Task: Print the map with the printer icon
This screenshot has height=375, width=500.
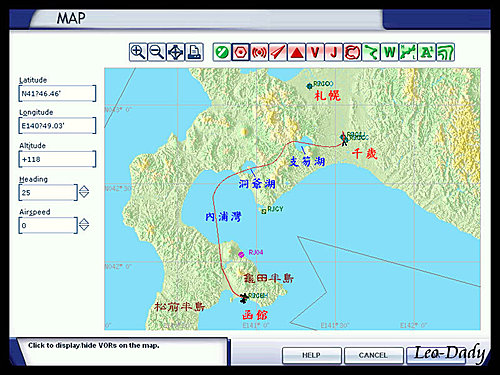Action: (194, 52)
